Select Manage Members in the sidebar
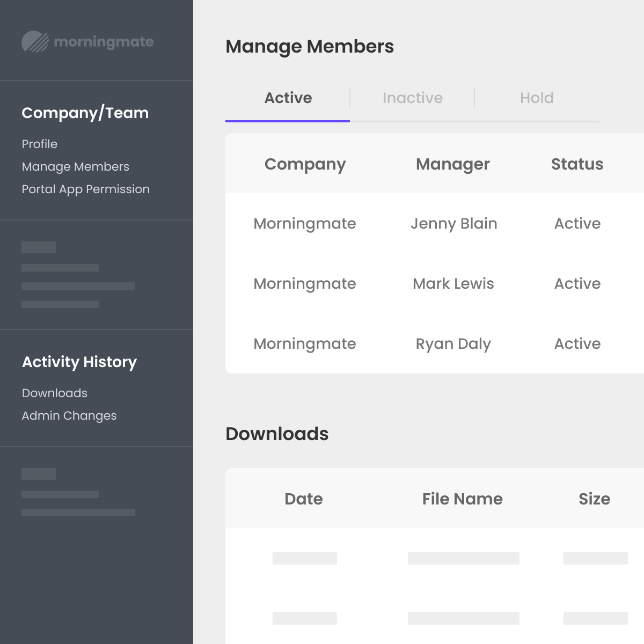This screenshot has height=644, width=644. point(75,166)
